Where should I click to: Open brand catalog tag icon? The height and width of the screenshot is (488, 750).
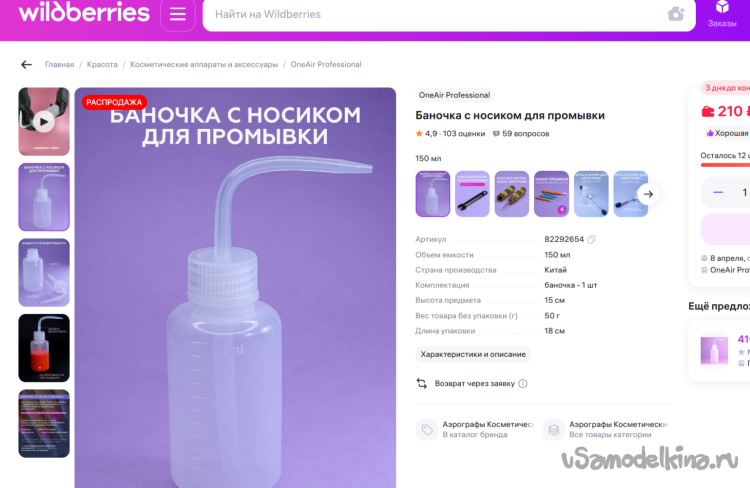coord(427,430)
